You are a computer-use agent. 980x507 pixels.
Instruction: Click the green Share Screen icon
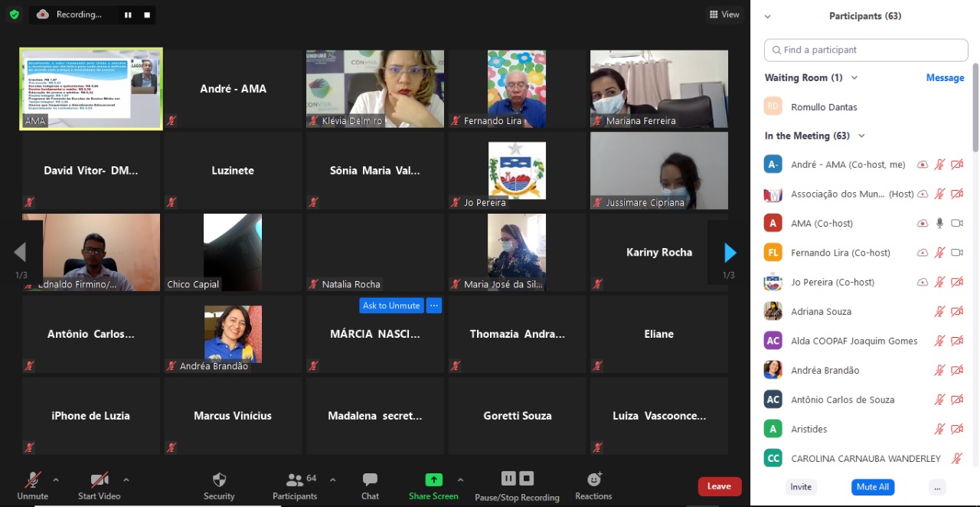pos(433,480)
